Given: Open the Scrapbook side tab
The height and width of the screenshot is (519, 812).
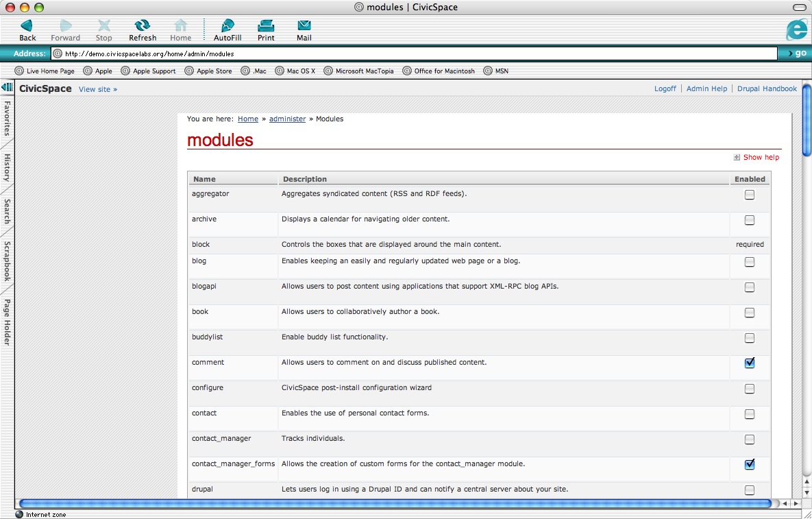Looking at the screenshot, I should (x=7, y=261).
